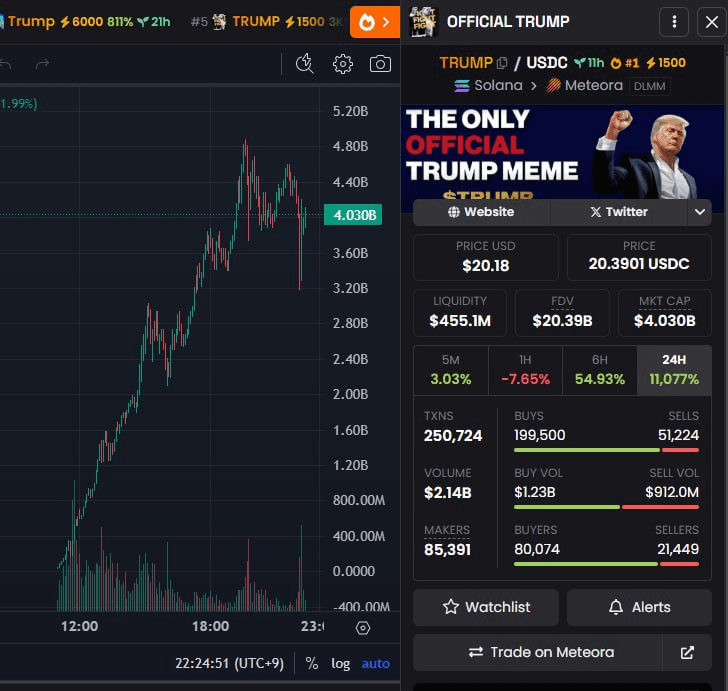Expand more social links chevron
This screenshot has height=691, width=728.
(x=700, y=212)
